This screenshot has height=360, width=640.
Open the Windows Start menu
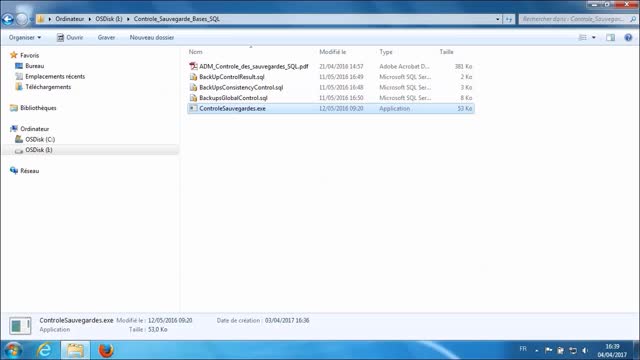tap(13, 350)
